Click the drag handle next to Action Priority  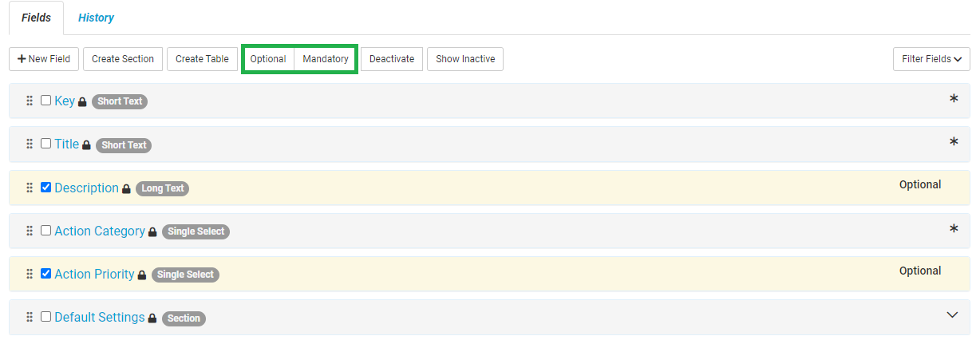point(30,274)
